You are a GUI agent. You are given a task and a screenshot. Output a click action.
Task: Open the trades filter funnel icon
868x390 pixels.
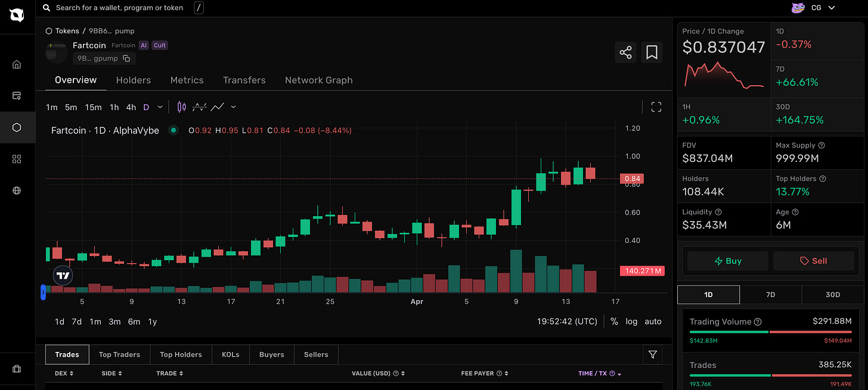pyautogui.click(x=653, y=355)
